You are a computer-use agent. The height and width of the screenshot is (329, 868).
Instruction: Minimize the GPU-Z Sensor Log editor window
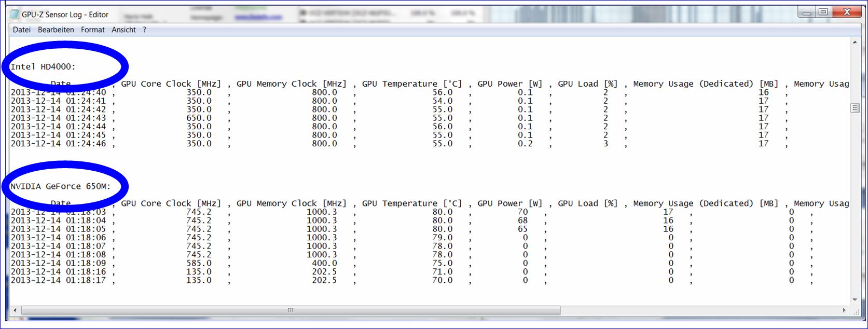806,12
